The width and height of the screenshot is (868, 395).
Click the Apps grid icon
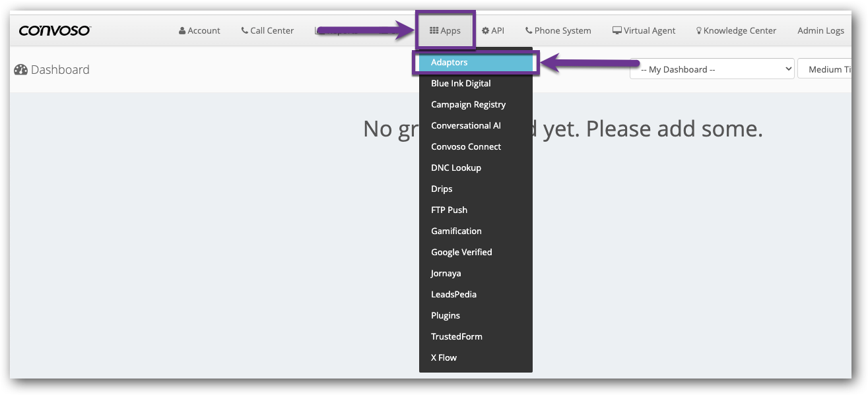coord(434,30)
